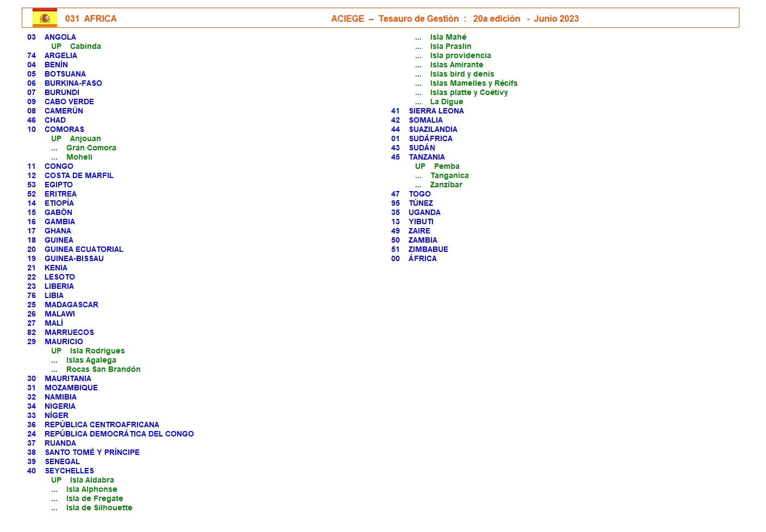Viewport: 766px width, 532px height.
Task: Open the MADAGASCAR entry
Action: [71, 305]
